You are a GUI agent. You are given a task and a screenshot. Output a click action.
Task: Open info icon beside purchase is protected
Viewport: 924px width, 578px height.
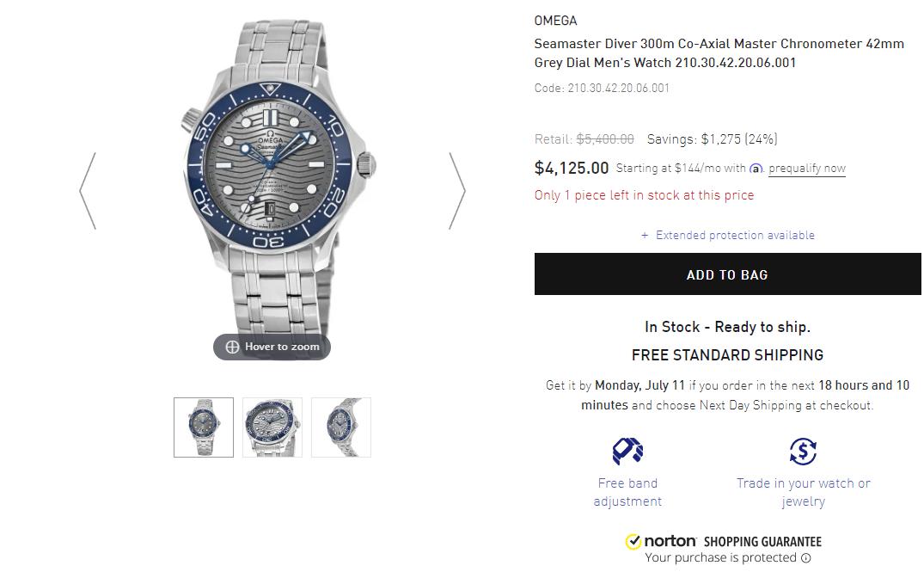tap(806, 558)
